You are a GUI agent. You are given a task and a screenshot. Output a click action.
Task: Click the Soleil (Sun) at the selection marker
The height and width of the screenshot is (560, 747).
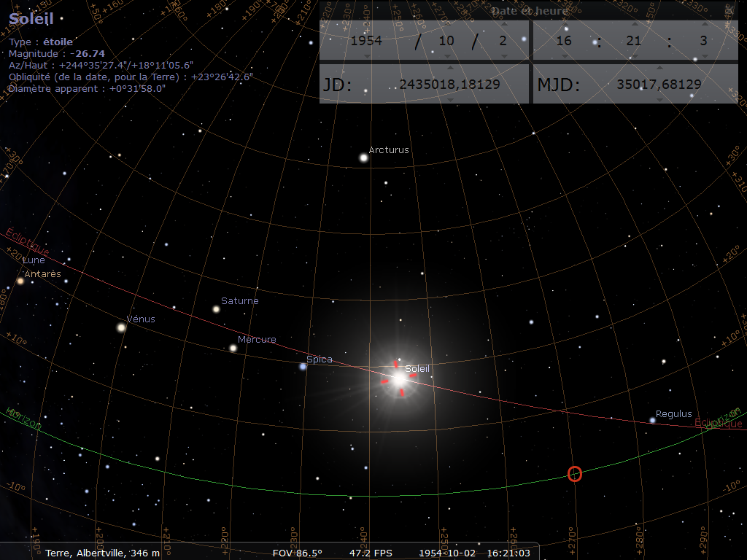[398, 378]
